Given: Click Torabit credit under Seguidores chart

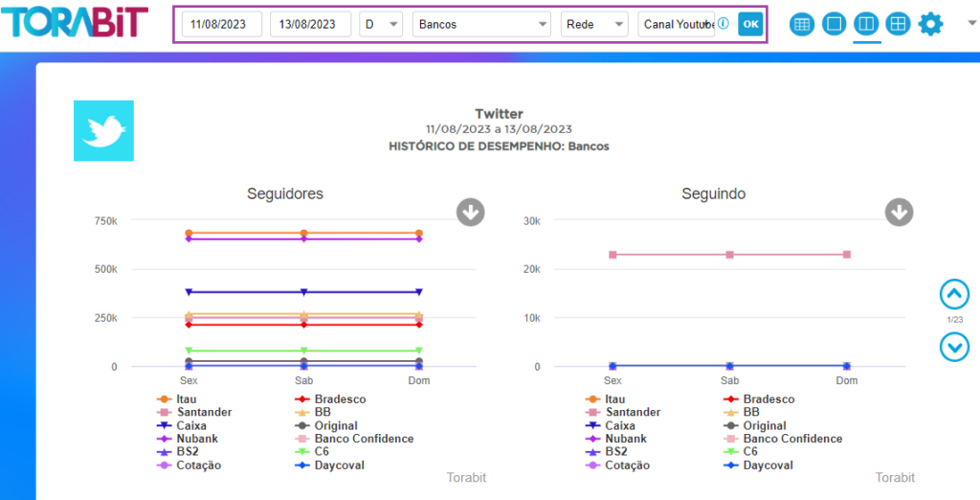Looking at the screenshot, I should tap(466, 478).
